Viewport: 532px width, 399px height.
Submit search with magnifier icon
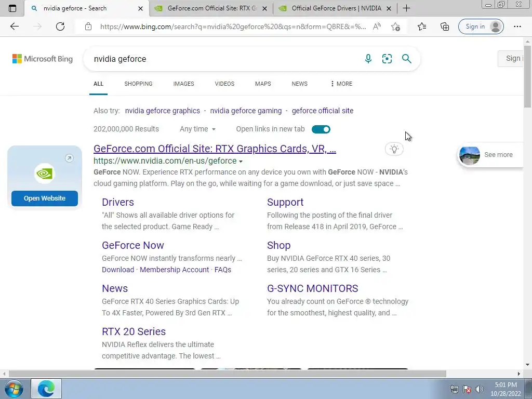point(406,59)
